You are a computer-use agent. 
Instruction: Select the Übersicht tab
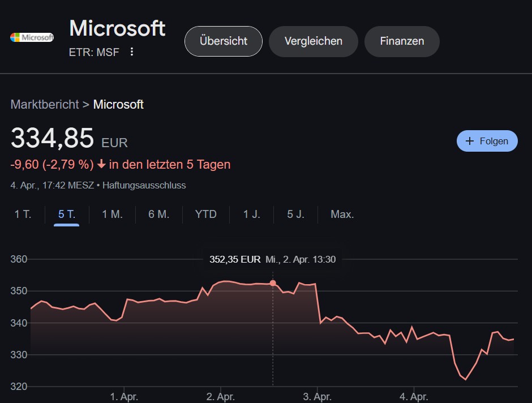(x=223, y=41)
